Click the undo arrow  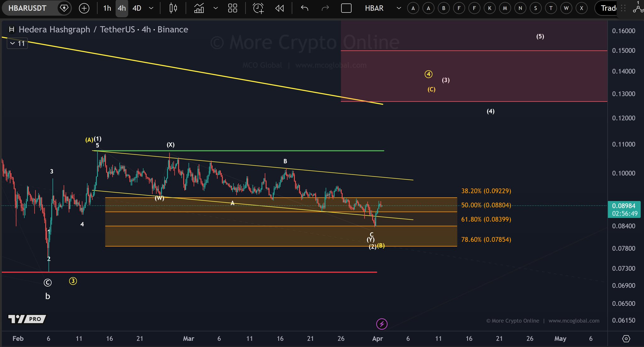(304, 8)
